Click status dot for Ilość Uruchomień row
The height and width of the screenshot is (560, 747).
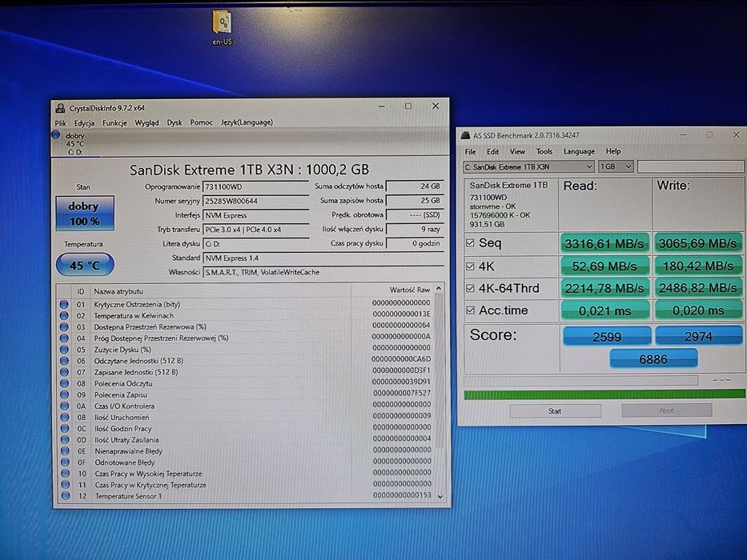tap(64, 417)
